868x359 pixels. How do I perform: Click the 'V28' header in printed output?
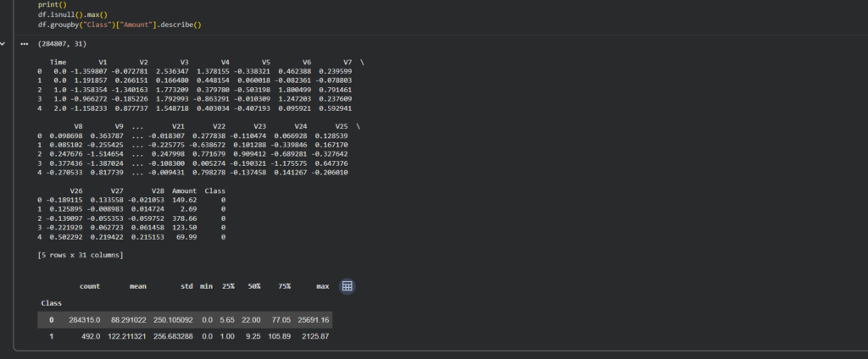(x=158, y=191)
